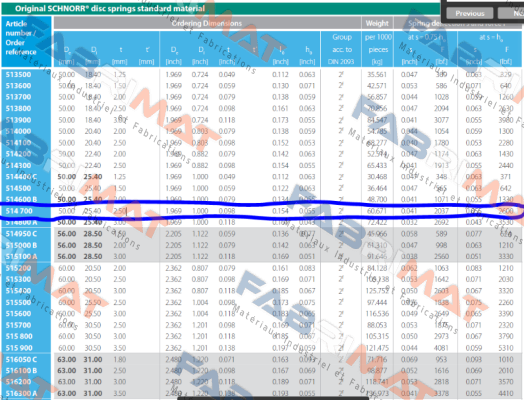Select the weight value 36.464
Image resolution: width=524 pixels, height=400 pixels.
[x=377, y=188]
